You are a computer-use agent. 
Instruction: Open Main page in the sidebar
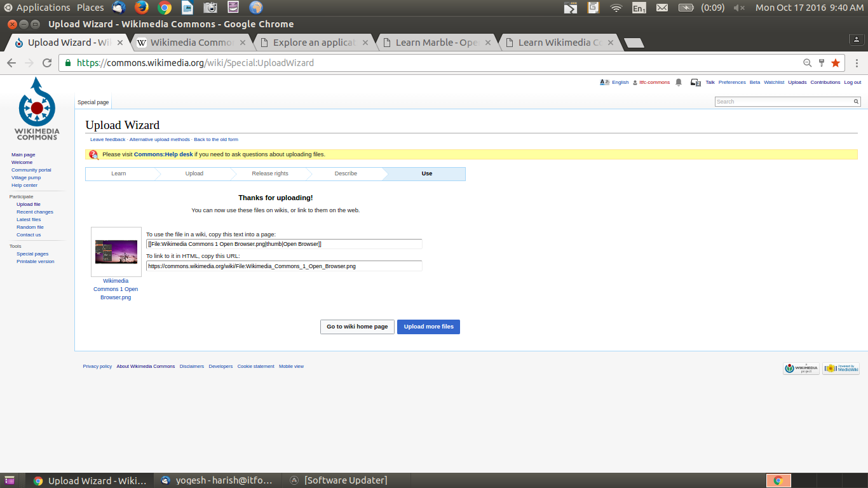coord(24,155)
